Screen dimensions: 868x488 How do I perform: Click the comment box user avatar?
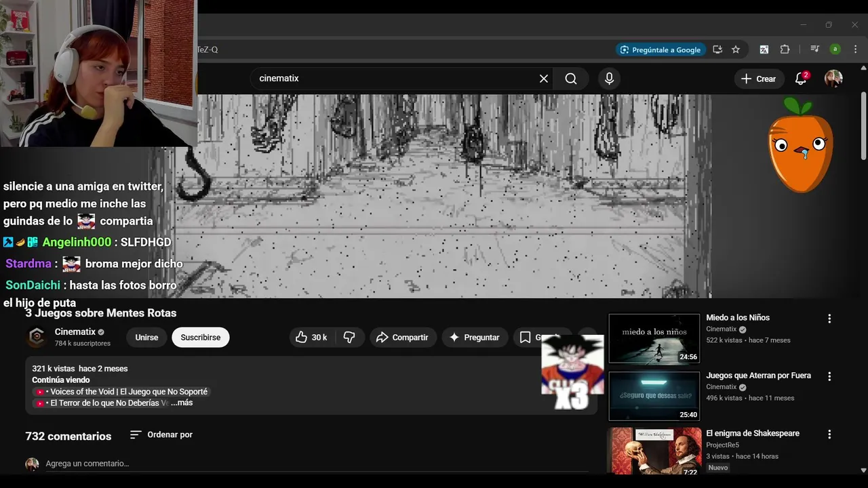(32, 464)
